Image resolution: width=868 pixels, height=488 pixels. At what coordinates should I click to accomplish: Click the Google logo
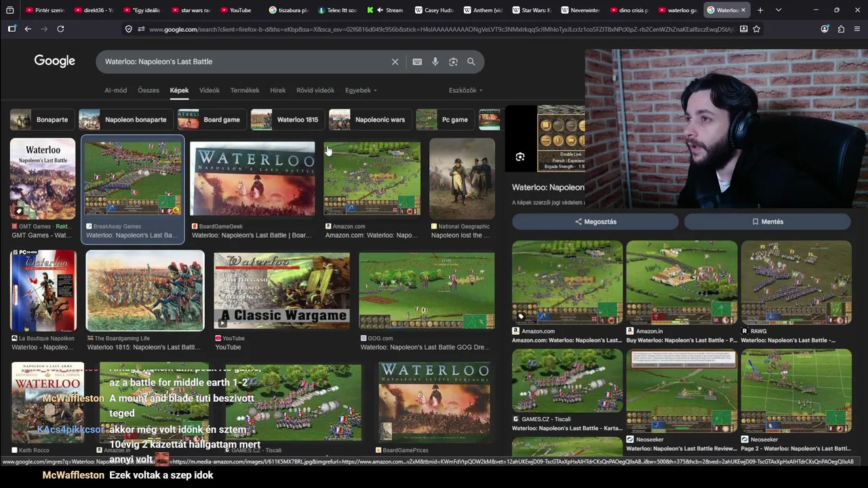click(54, 61)
